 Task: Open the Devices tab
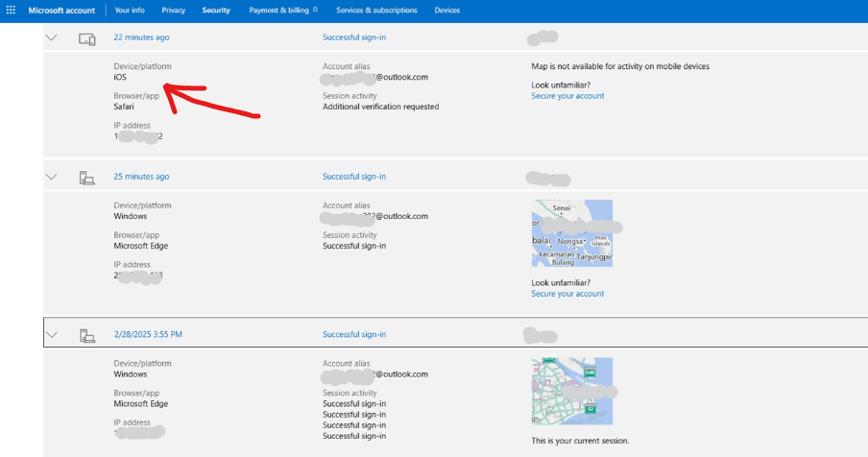point(447,10)
